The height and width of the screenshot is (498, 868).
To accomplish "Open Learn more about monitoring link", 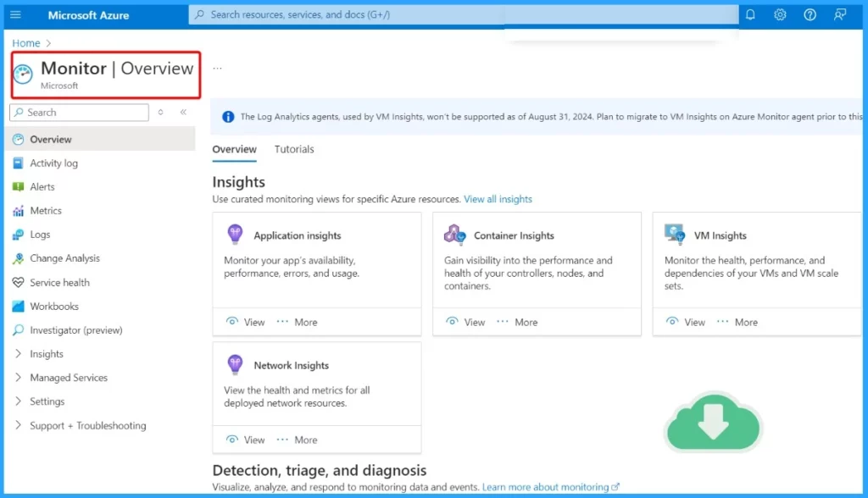I will [551, 487].
